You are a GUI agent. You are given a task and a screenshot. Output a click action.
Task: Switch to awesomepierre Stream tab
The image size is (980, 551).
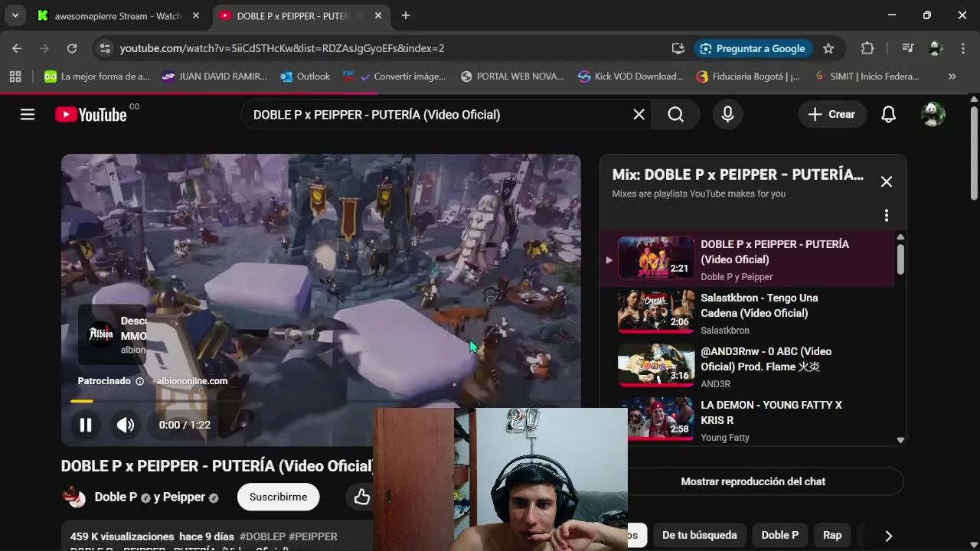(119, 15)
